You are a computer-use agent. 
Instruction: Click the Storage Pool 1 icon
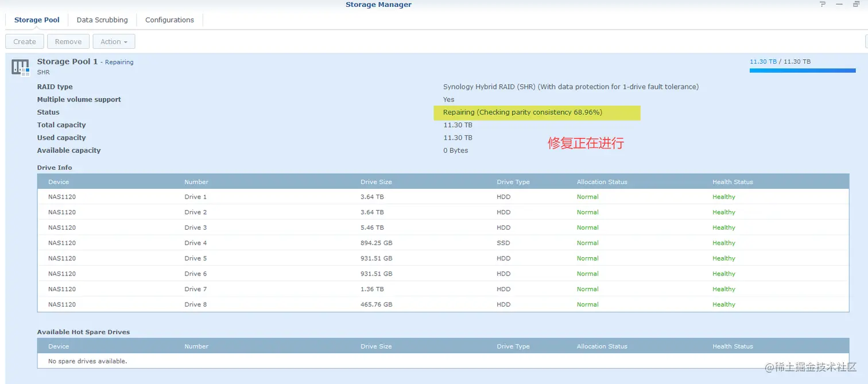click(21, 67)
